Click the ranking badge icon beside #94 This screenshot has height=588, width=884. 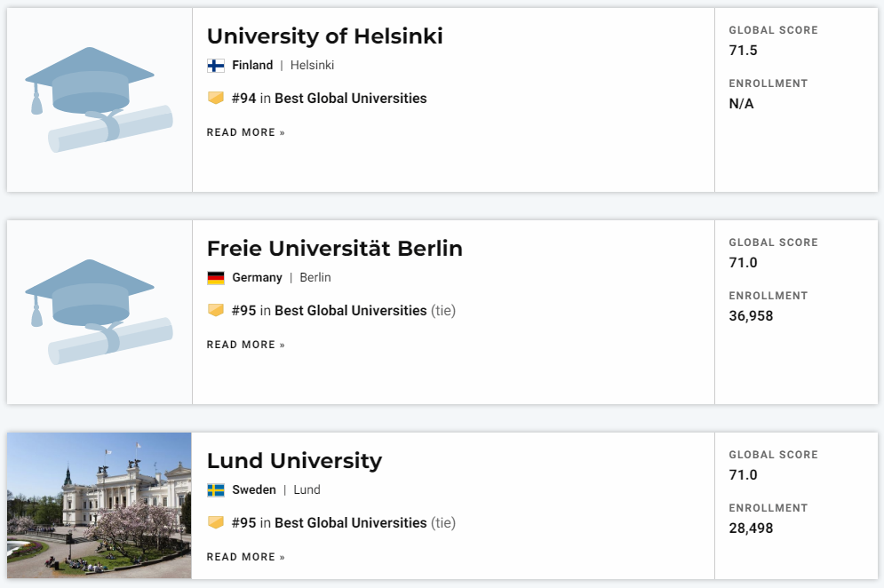coord(215,98)
